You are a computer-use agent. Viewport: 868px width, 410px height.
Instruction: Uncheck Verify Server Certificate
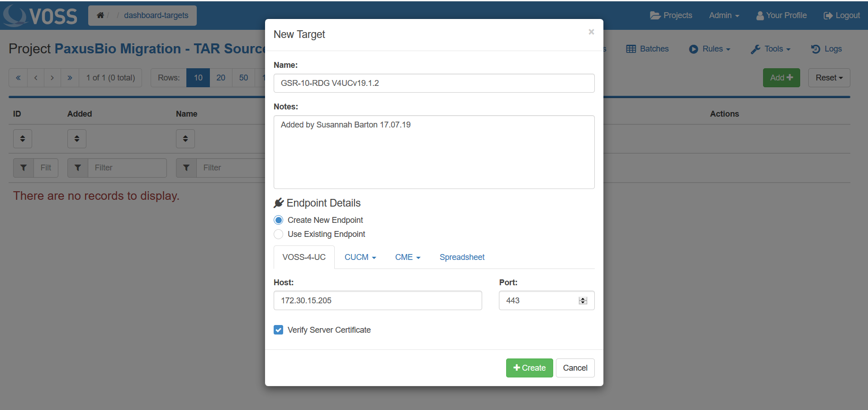(279, 330)
